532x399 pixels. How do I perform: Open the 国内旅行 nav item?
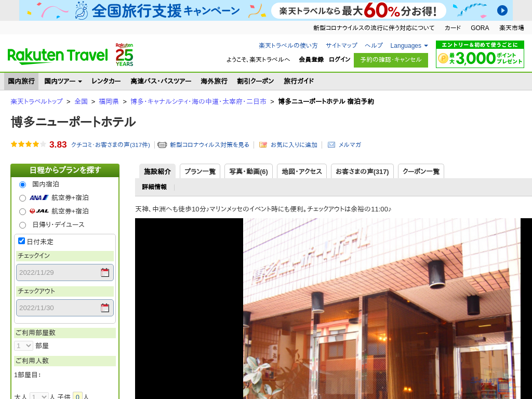point(21,81)
